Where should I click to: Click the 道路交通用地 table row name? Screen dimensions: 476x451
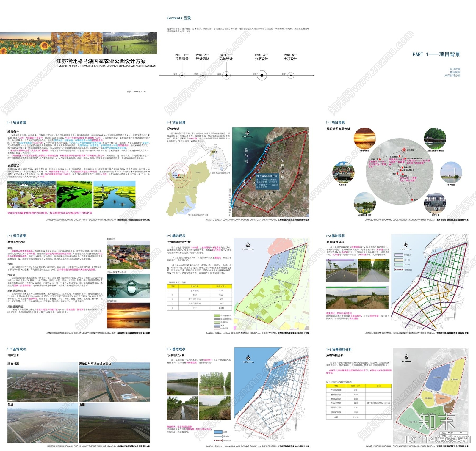(195, 304)
